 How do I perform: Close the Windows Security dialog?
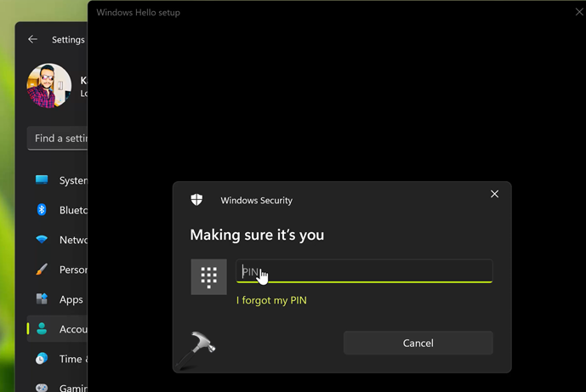pos(495,195)
